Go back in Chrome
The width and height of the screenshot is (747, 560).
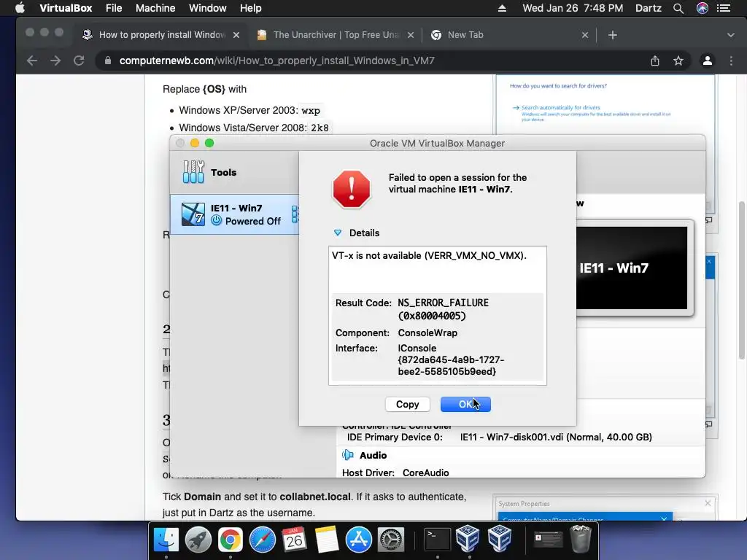point(32,61)
